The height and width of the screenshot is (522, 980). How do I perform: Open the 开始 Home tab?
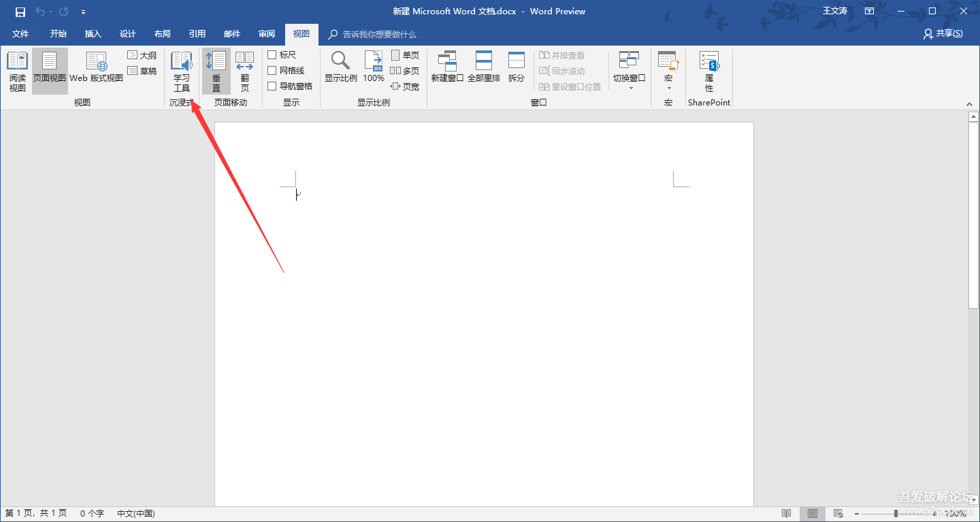tap(59, 34)
